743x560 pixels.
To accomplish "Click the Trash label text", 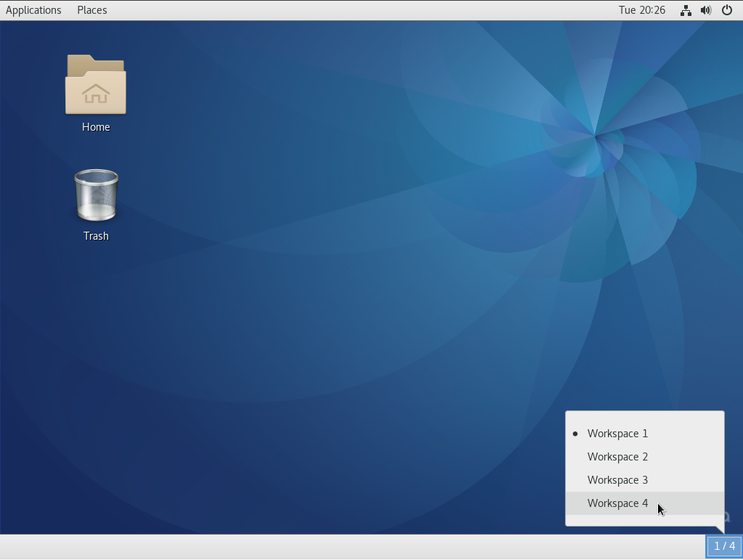I will point(95,235).
